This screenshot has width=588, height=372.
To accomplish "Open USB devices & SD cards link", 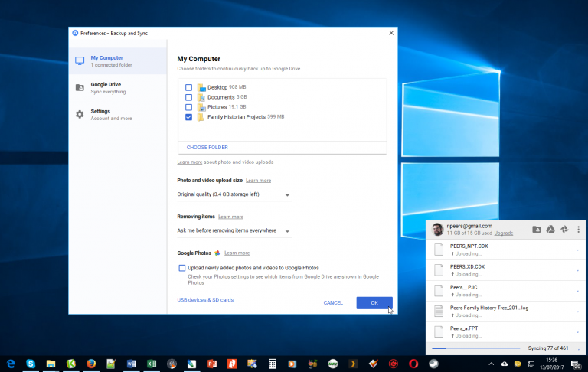I will (205, 299).
